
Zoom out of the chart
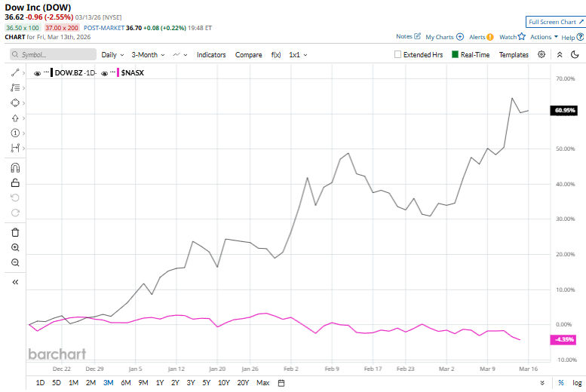[x=15, y=262]
